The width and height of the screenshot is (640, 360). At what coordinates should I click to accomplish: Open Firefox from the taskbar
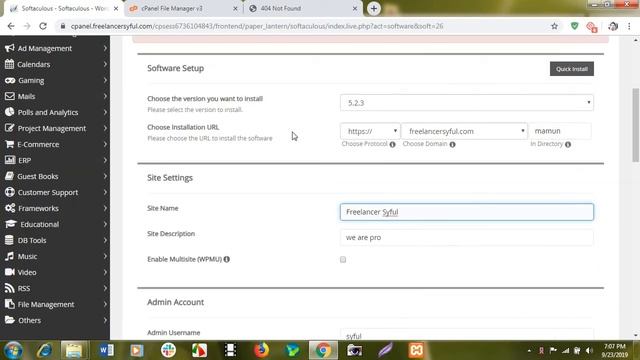261,350
